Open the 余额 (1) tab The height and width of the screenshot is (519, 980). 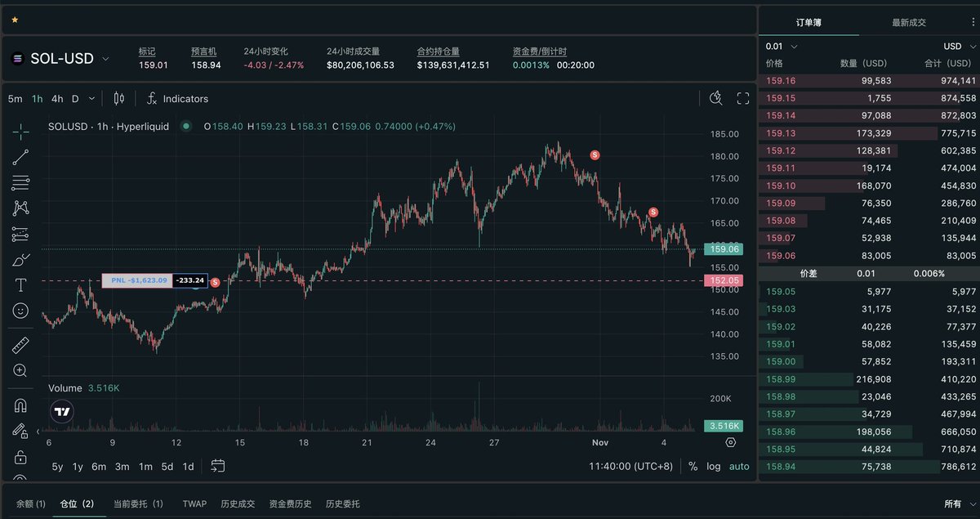tap(29, 504)
